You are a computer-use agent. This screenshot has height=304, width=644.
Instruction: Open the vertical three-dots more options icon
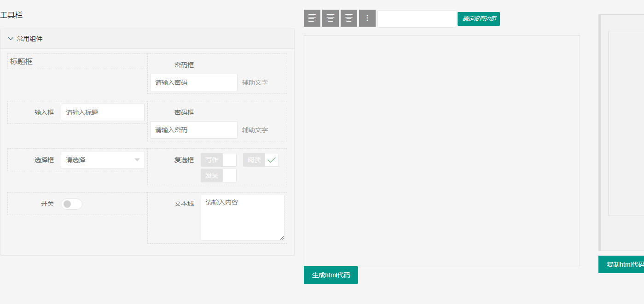click(367, 18)
